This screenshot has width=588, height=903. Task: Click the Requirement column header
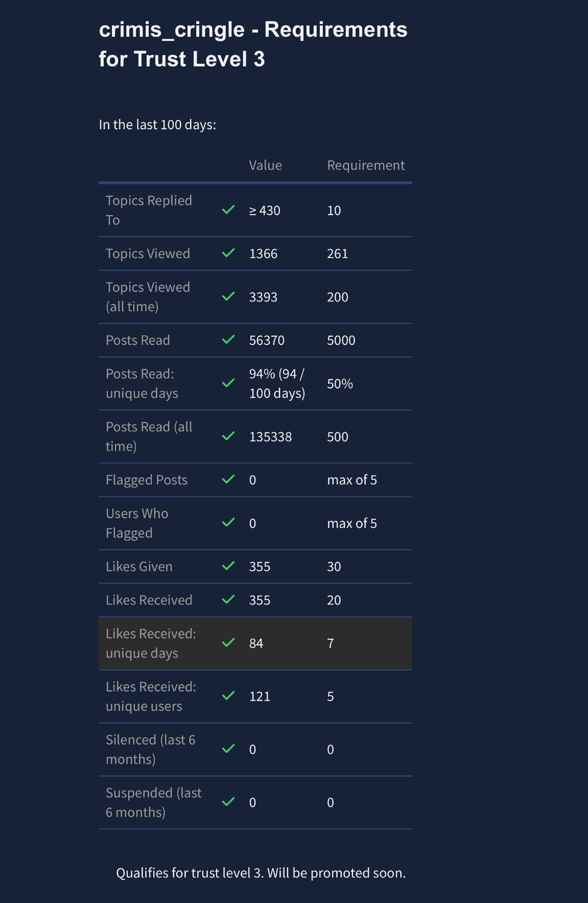[x=366, y=166]
